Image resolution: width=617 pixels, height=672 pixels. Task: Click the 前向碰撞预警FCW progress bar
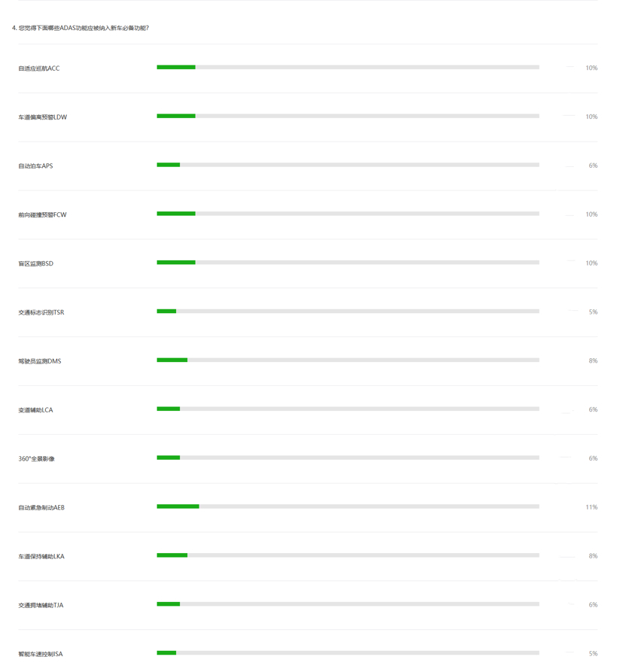(348, 214)
